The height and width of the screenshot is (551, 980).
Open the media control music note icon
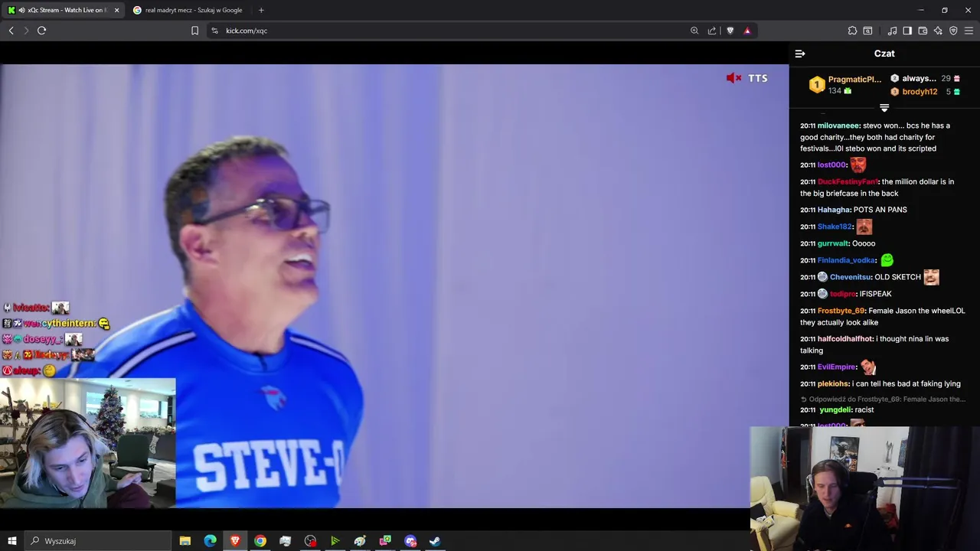(892, 31)
